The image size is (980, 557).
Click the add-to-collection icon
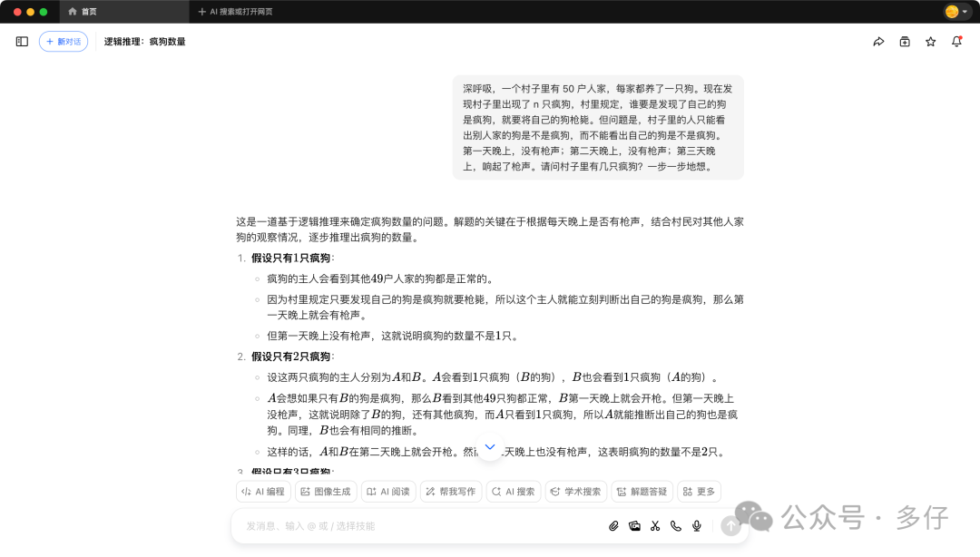[x=905, y=41]
